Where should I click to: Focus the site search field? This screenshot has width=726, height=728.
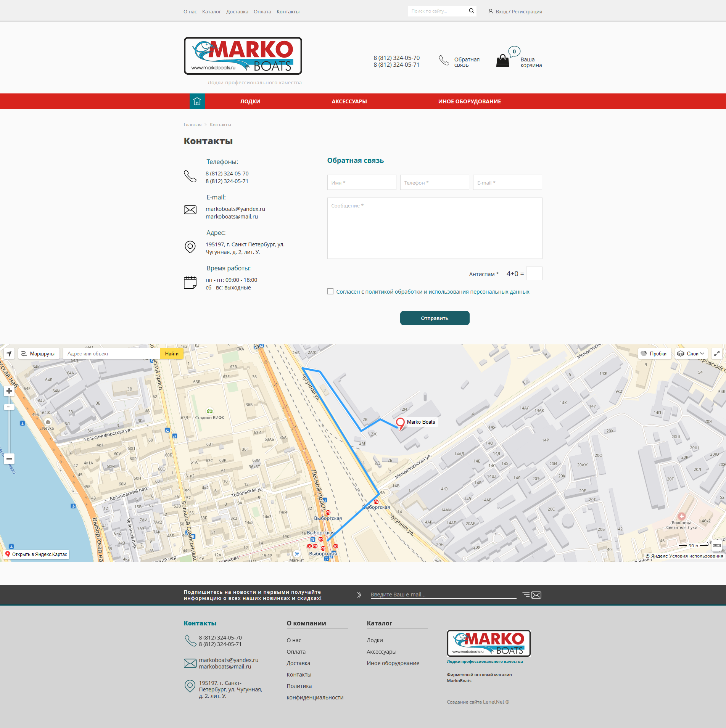[x=438, y=11]
